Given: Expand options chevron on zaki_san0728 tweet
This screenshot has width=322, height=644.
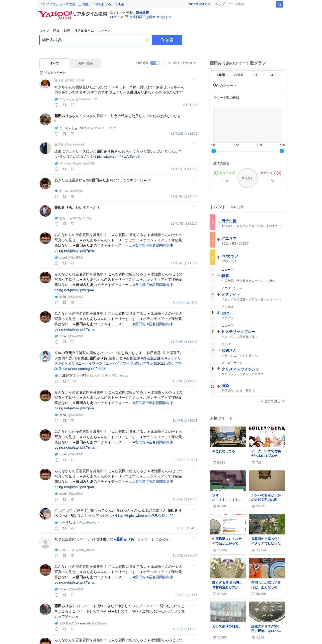Looking at the screenshot, I should 193,143.
